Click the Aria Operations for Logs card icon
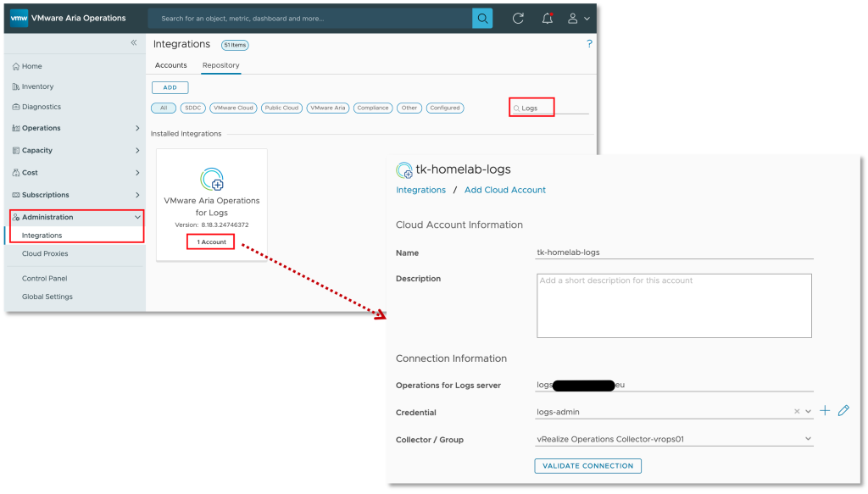This screenshot has width=868, height=494. [212, 180]
